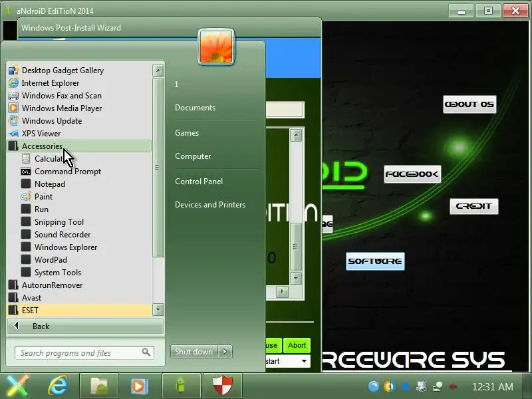Click the Start orb on taskbar
This screenshot has height=399, width=532.
[x=18, y=386]
